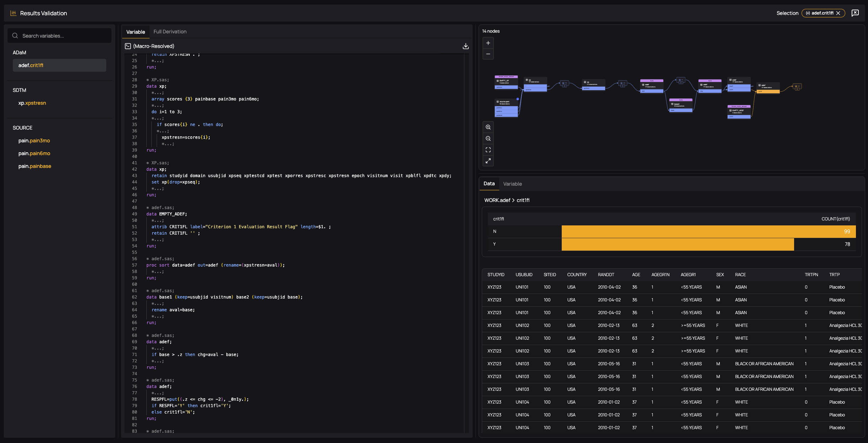Click the WORK.adef breadcrumb link
Screen dimensions: 868x443
click(497, 200)
